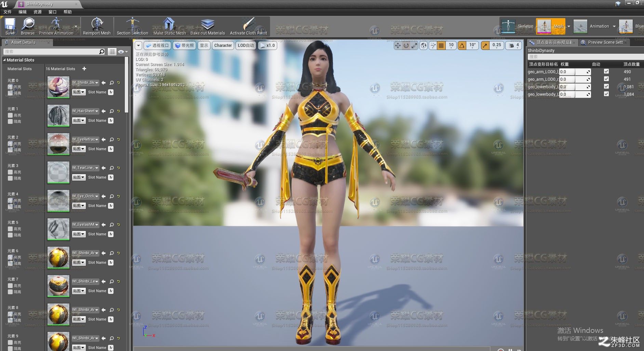This screenshot has width=644, height=351.
Task: Open view options eye dropdown
Action: [x=123, y=52]
